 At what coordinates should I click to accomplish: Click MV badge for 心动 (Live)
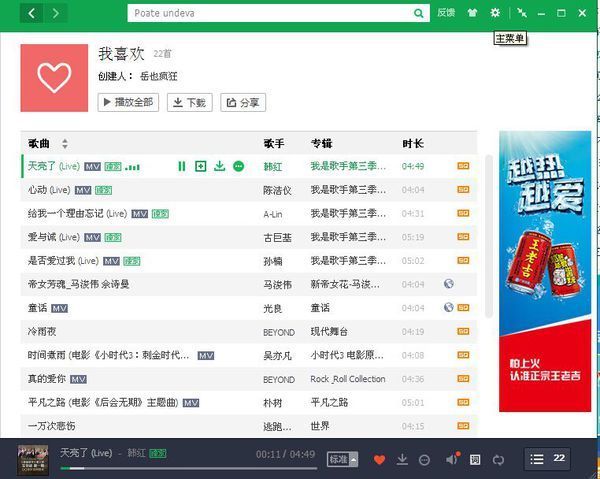[x=83, y=191]
